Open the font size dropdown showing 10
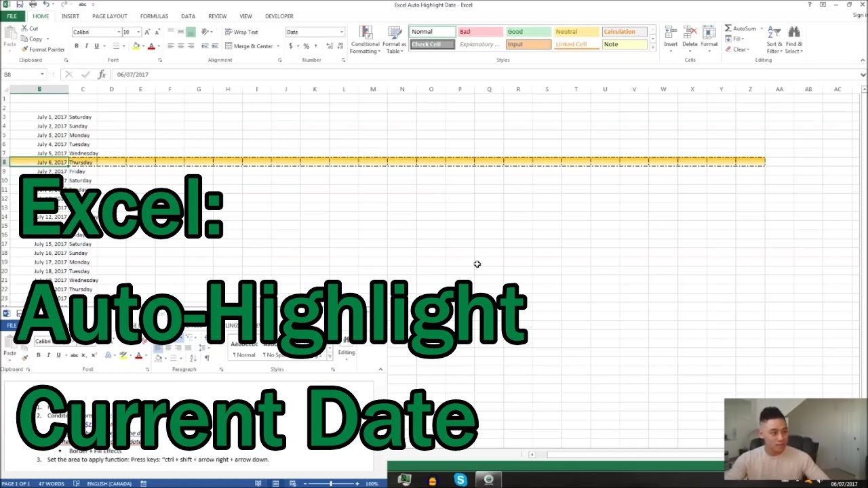 point(138,32)
